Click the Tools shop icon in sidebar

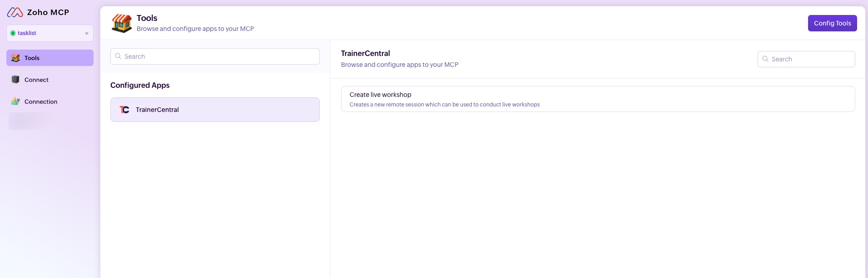(x=15, y=58)
